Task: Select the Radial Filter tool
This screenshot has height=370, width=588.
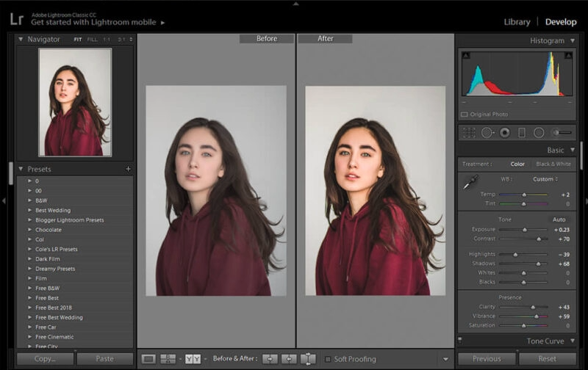Action: click(x=539, y=133)
